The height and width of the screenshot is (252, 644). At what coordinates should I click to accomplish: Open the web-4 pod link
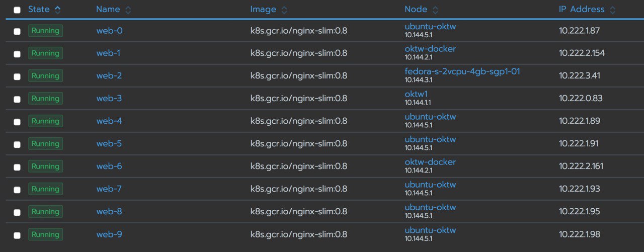(x=109, y=121)
